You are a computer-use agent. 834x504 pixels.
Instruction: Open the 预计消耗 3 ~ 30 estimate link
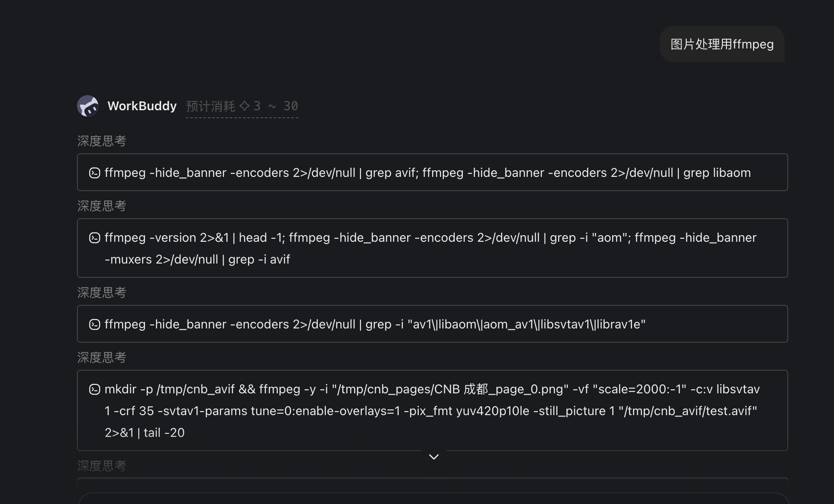pos(242,106)
